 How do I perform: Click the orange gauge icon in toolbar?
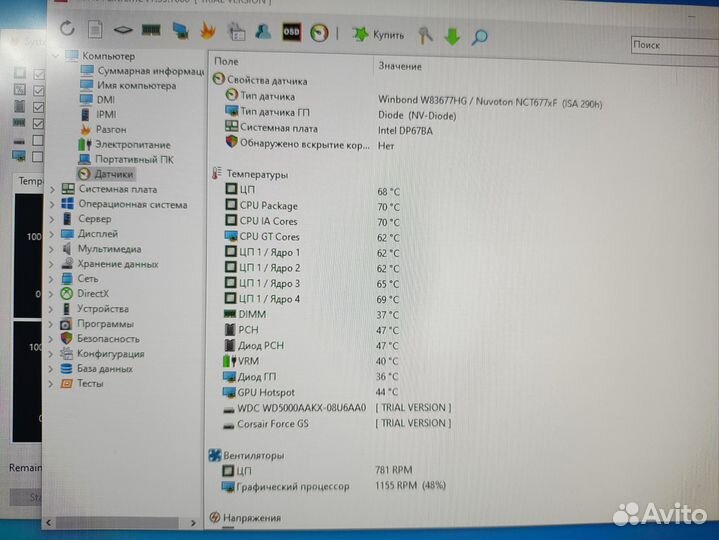click(x=319, y=33)
